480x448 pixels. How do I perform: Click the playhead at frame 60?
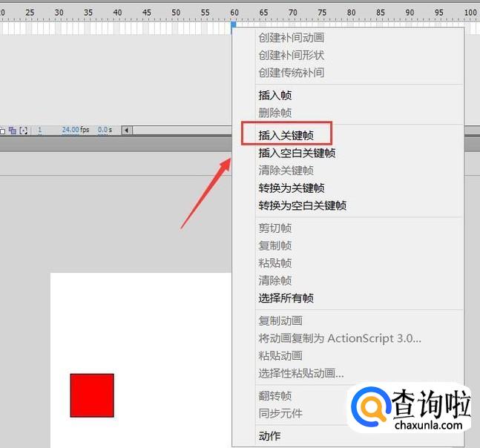pos(234,24)
